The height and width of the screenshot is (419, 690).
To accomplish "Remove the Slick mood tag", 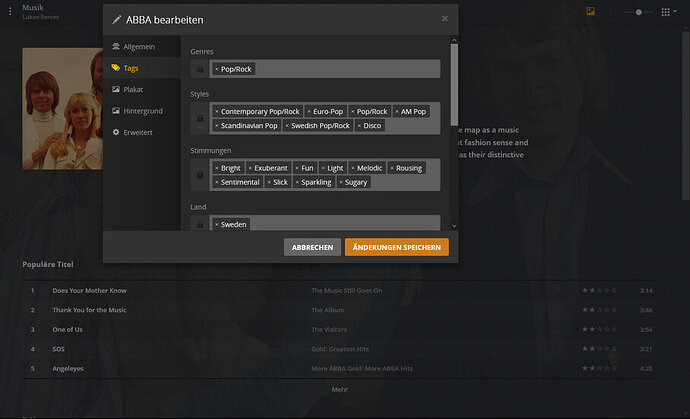I will pos(269,182).
